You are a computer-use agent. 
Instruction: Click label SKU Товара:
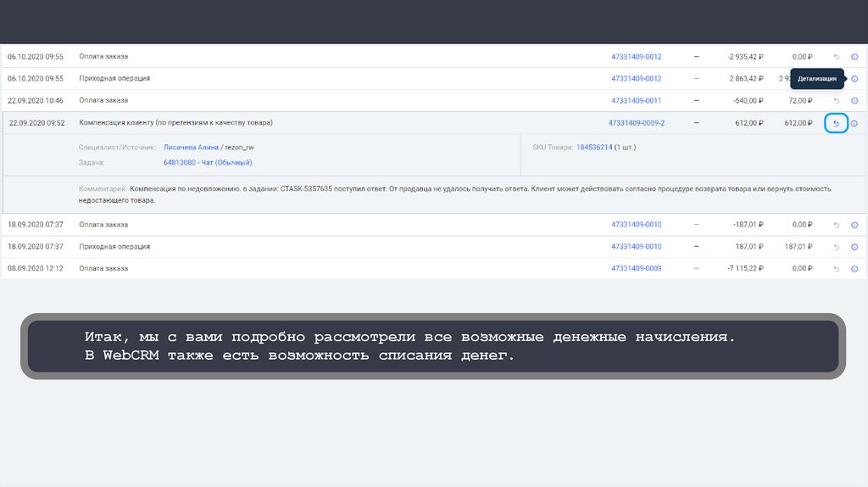point(553,148)
